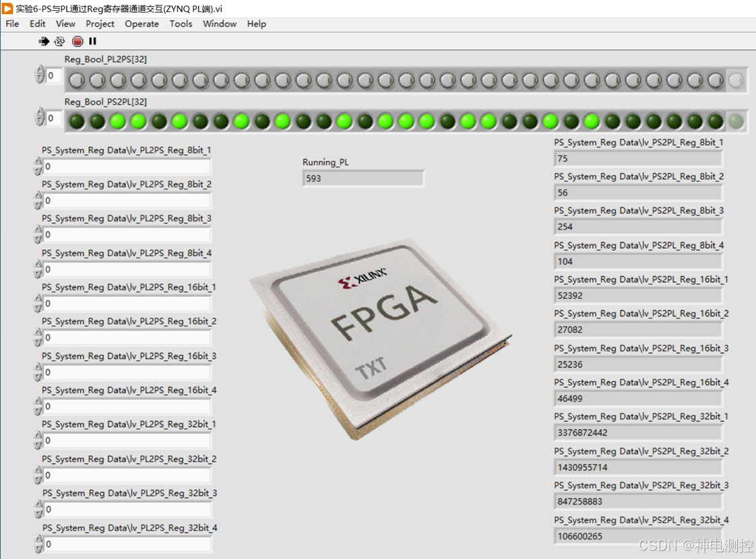756x559 pixels.
Task: Click stepper arrows for PL2PS_Reg_8bit_4
Action: click(38, 269)
